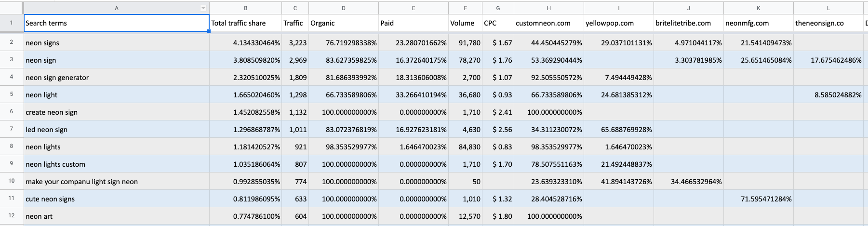
Task: Select the 'neon art' cell
Action: point(117,216)
